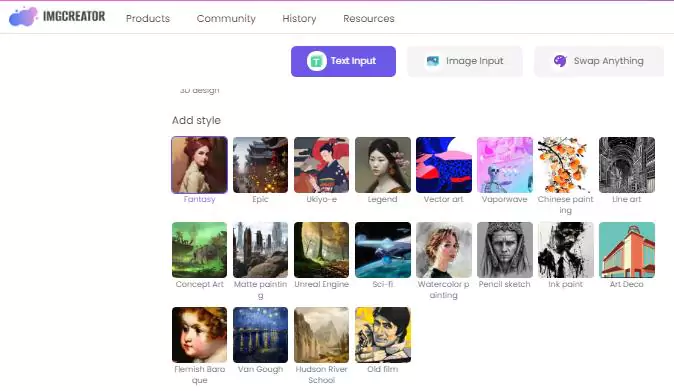Viewport: 674px width, 391px height.
Task: Go to the History page
Action: click(x=299, y=18)
